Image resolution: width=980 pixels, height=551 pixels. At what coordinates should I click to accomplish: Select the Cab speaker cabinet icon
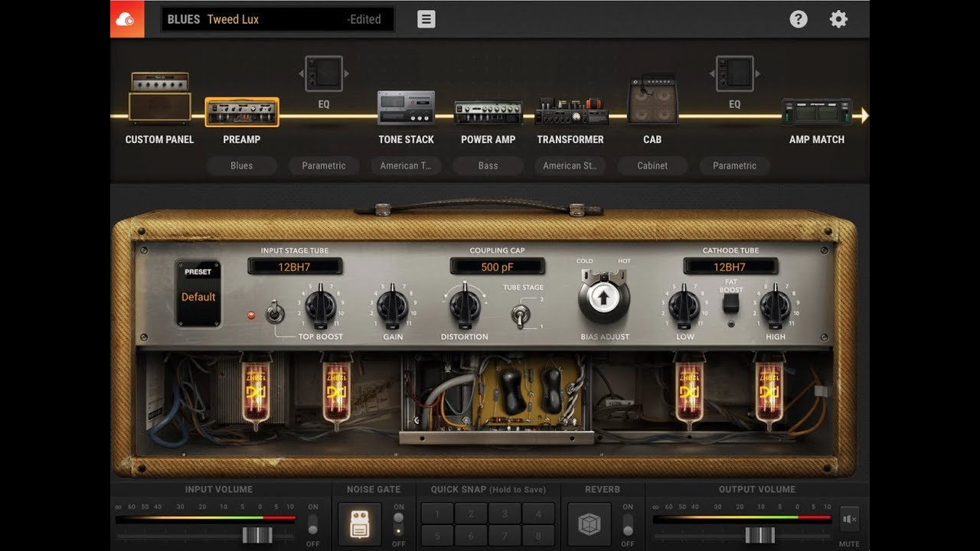click(652, 99)
